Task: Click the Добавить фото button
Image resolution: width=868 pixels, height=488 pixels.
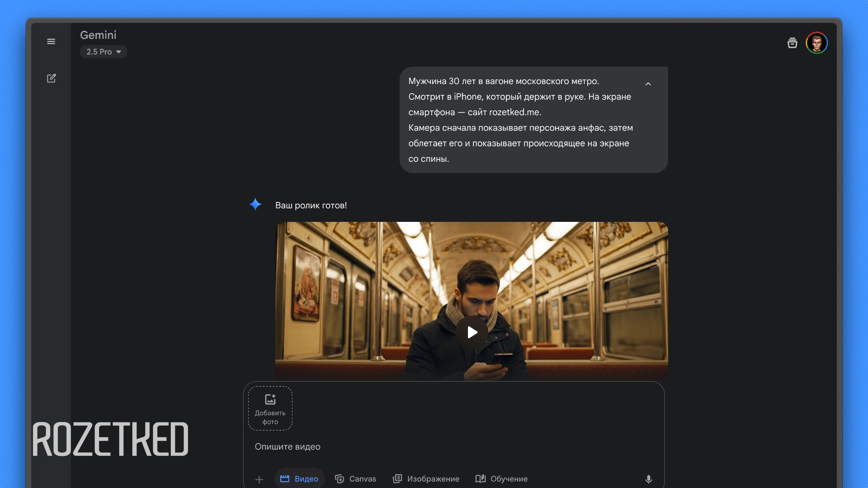Action: 270,408
